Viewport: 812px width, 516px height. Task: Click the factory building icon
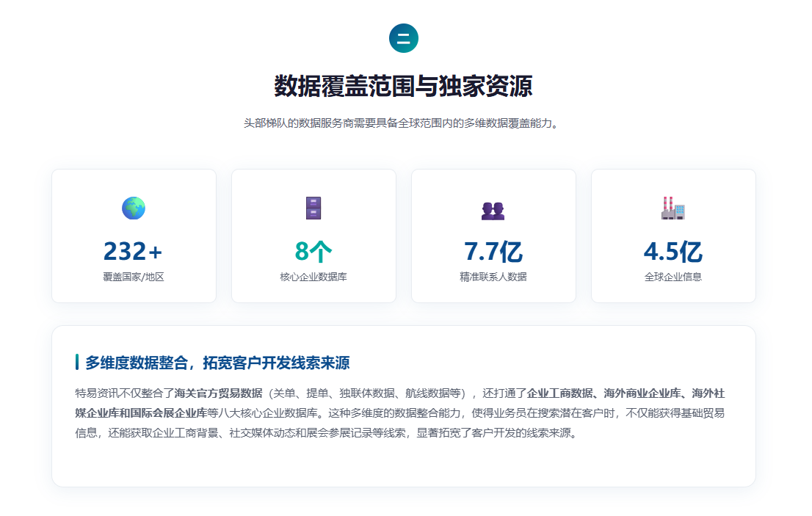pyautogui.click(x=673, y=208)
